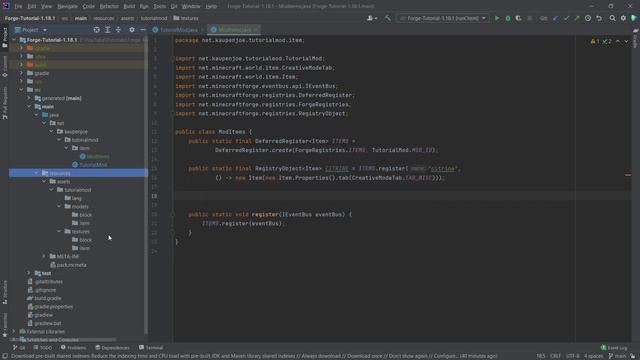The height and width of the screenshot is (360, 640).
Task: Open the Refactor menu
Action: coord(109,6)
